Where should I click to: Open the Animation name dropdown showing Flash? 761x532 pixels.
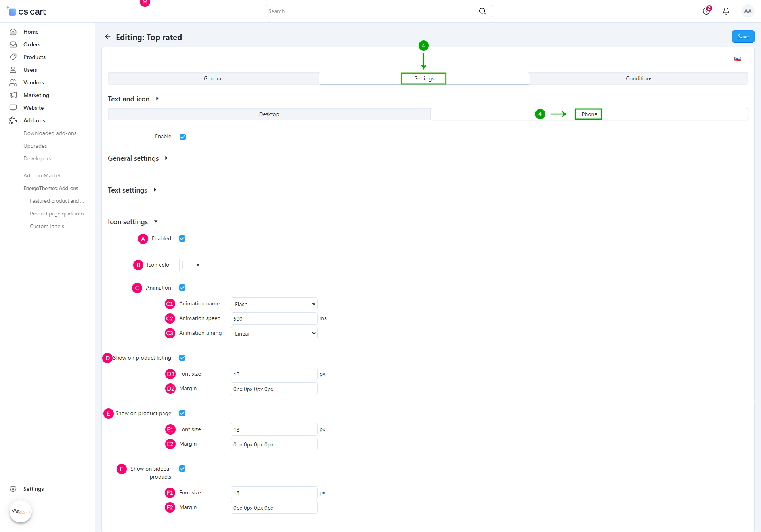274,304
